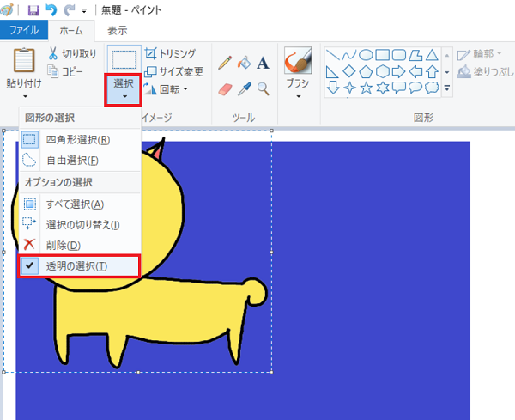Select the Text tool
The image size is (515, 420).
tap(263, 63)
